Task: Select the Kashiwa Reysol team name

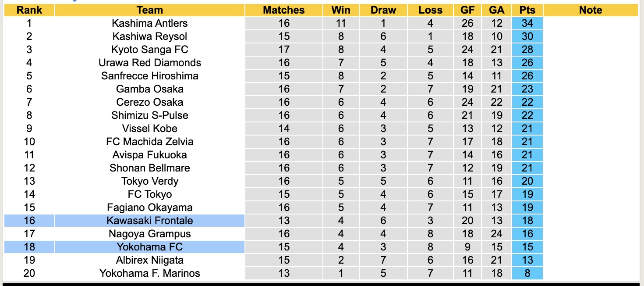Action: point(149,36)
